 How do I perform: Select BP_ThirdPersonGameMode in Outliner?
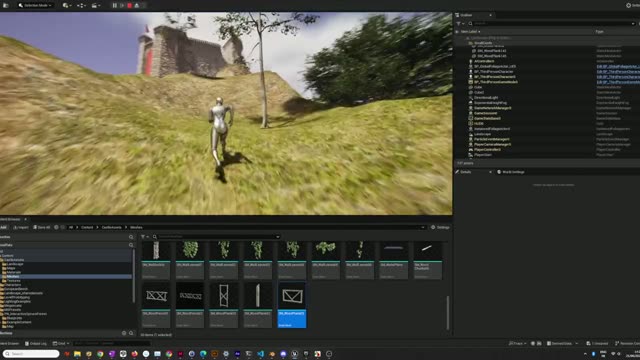[x=496, y=82]
